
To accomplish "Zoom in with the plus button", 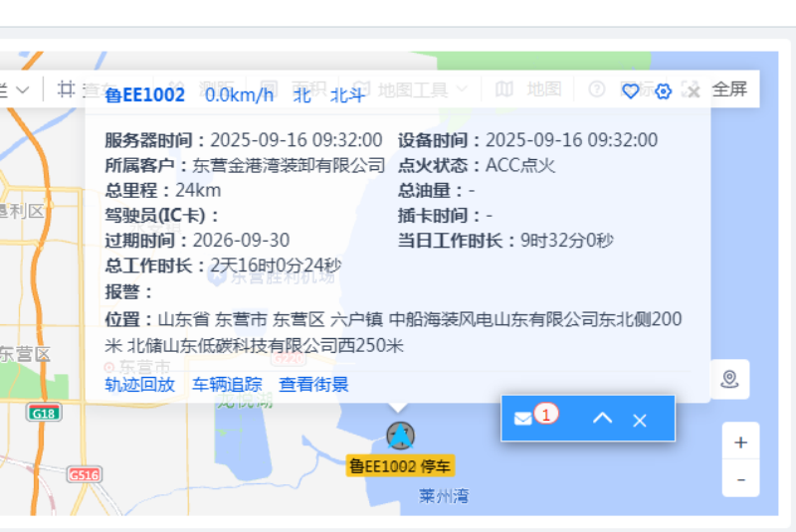I will point(740,443).
